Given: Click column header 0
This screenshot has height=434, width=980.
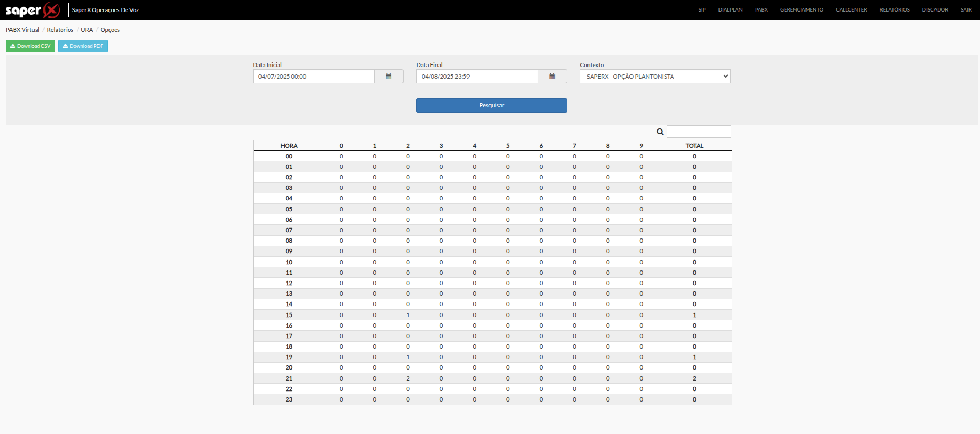Looking at the screenshot, I should (x=341, y=146).
